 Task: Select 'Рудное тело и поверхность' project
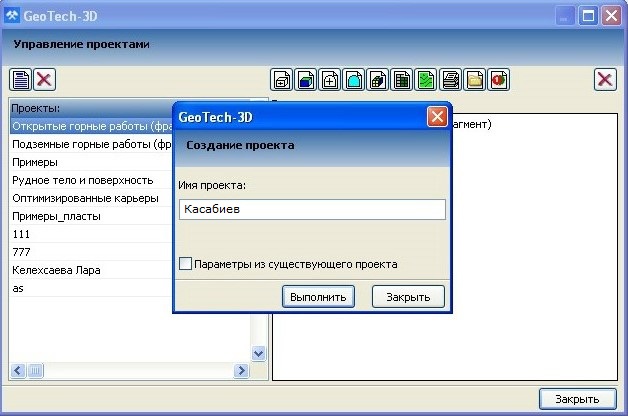(91, 180)
